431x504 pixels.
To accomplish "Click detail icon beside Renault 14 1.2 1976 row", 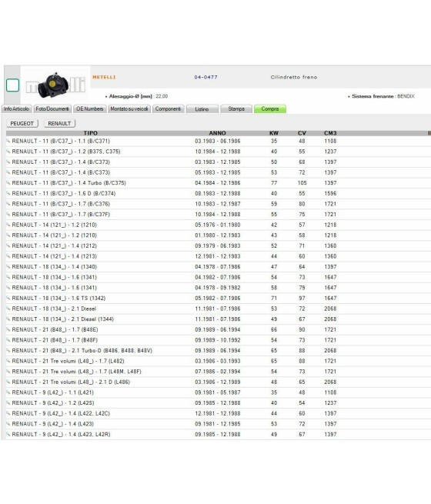I will click(x=8, y=225).
